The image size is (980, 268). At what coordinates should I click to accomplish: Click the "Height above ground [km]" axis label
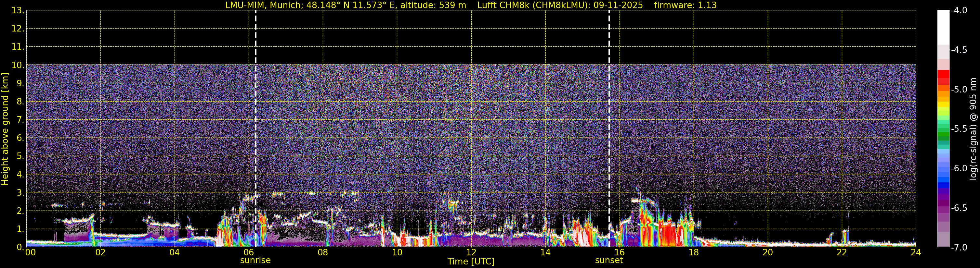point(5,129)
